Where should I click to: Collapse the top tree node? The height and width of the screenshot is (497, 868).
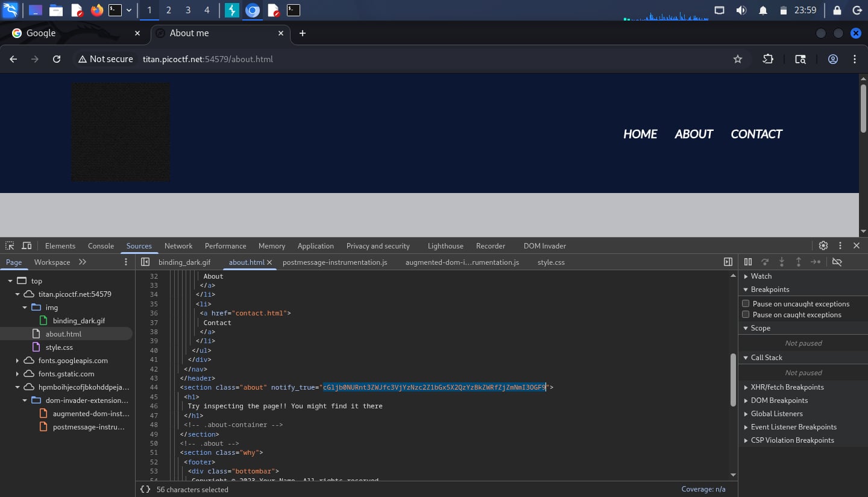click(x=10, y=281)
